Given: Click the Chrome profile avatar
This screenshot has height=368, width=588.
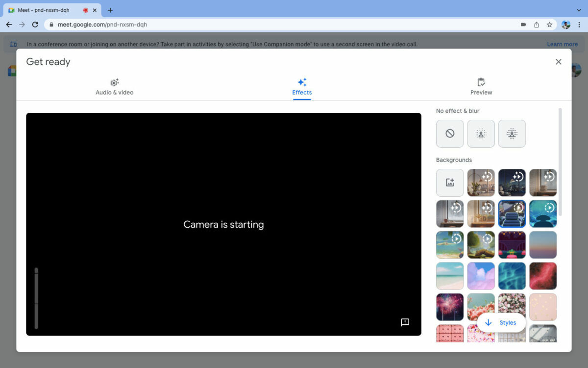Looking at the screenshot, I should [x=566, y=24].
